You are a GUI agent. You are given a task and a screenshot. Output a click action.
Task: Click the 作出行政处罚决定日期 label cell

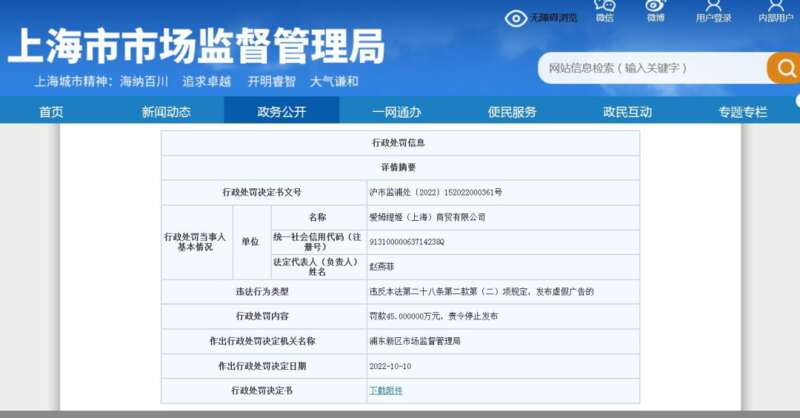(264, 366)
